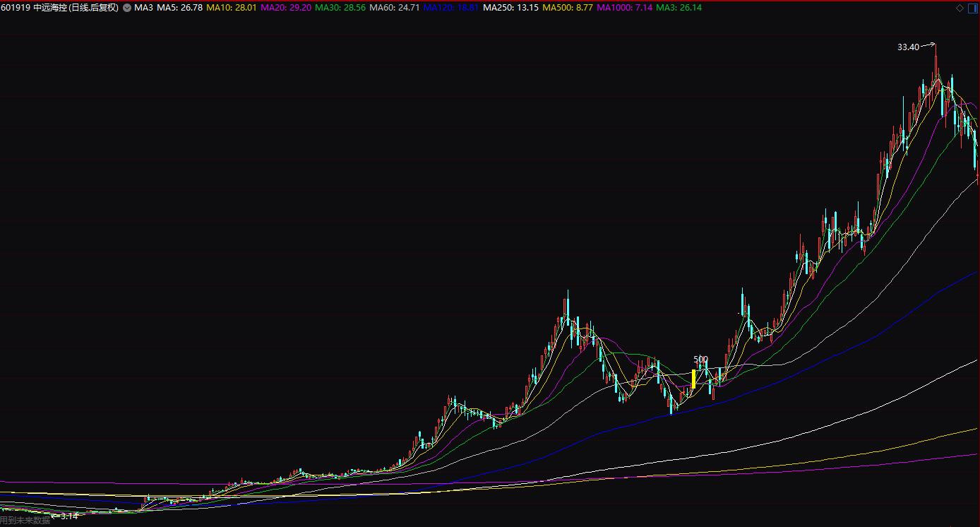This screenshot has height=527, width=980.
Task: Click the 3.14 low price label
Action: click(x=69, y=516)
